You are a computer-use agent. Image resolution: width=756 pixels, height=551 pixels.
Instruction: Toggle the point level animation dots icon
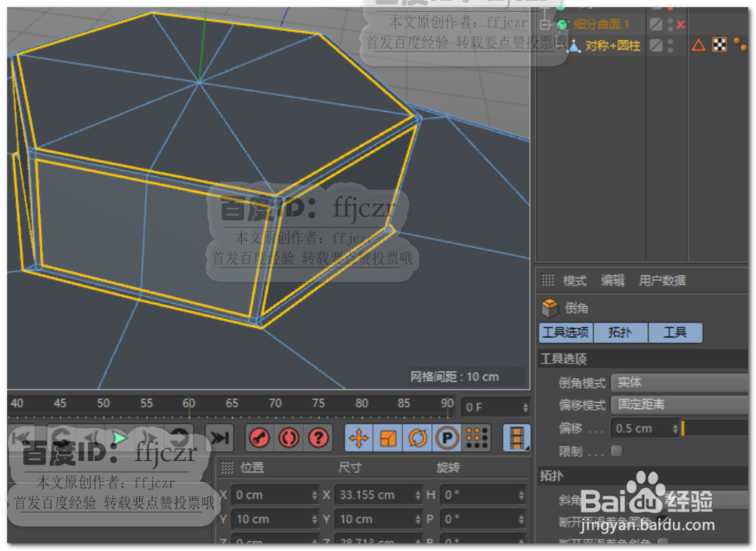[477, 438]
